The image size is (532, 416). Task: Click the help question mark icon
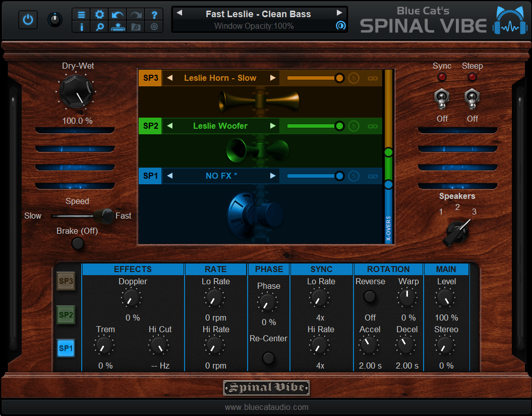click(x=154, y=15)
